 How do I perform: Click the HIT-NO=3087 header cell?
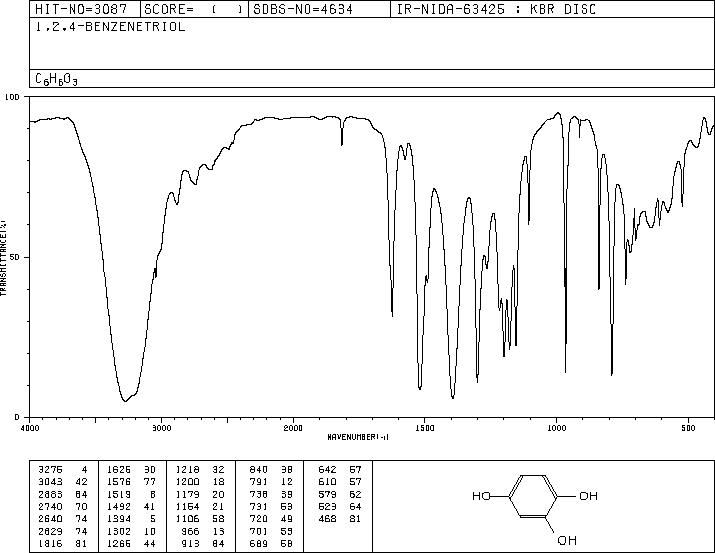(85, 9)
